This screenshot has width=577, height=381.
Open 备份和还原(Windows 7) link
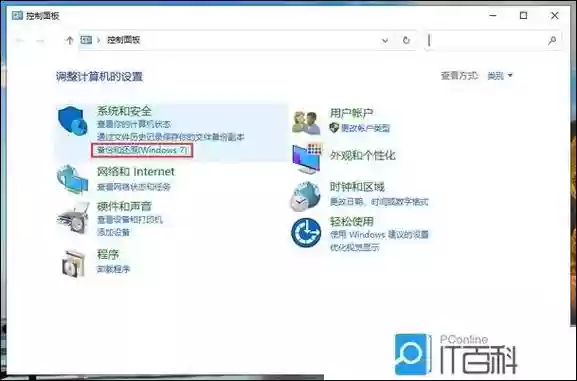pyautogui.click(x=142, y=150)
